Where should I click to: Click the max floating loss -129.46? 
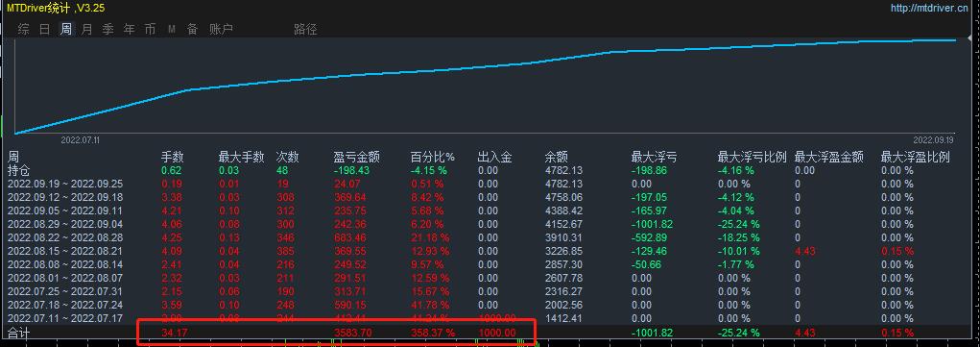point(649,251)
